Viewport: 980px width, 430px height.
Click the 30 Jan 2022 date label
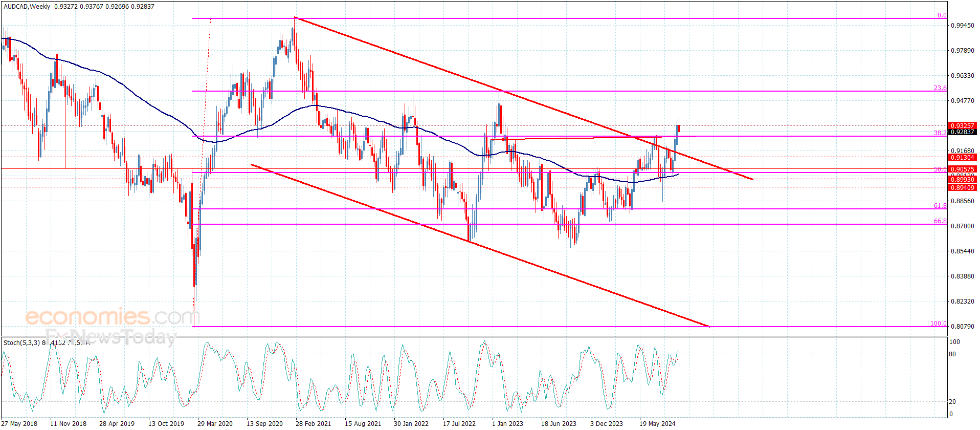(x=411, y=423)
